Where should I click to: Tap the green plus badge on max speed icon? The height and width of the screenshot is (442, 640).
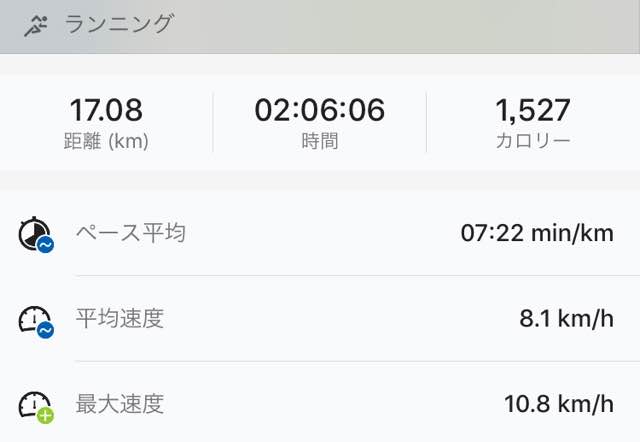[x=45, y=416]
